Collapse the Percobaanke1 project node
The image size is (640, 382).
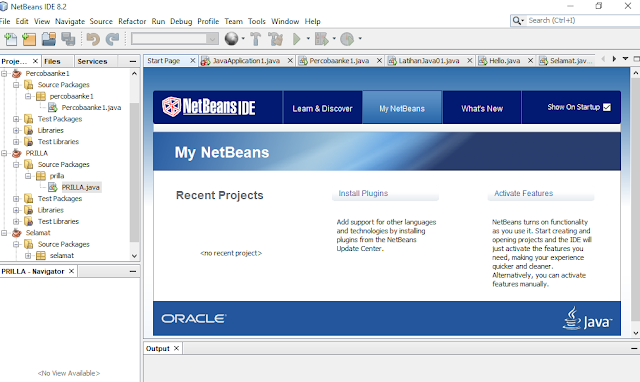click(4, 73)
